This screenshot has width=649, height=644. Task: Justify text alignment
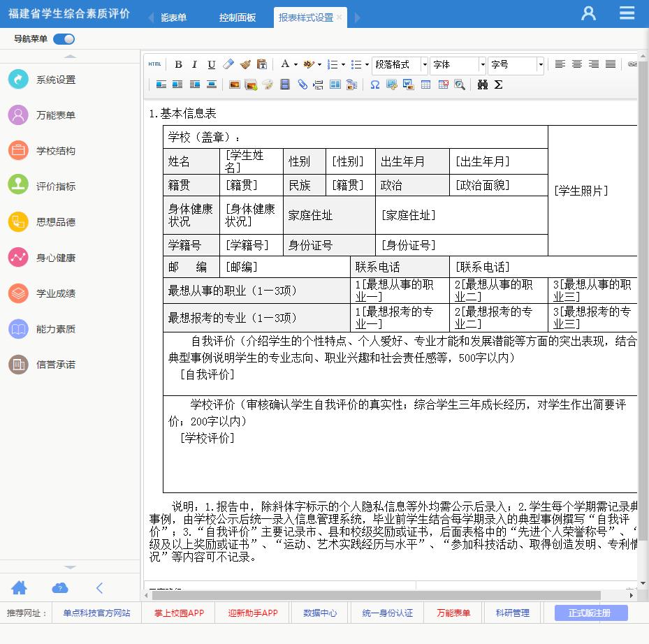click(x=611, y=64)
